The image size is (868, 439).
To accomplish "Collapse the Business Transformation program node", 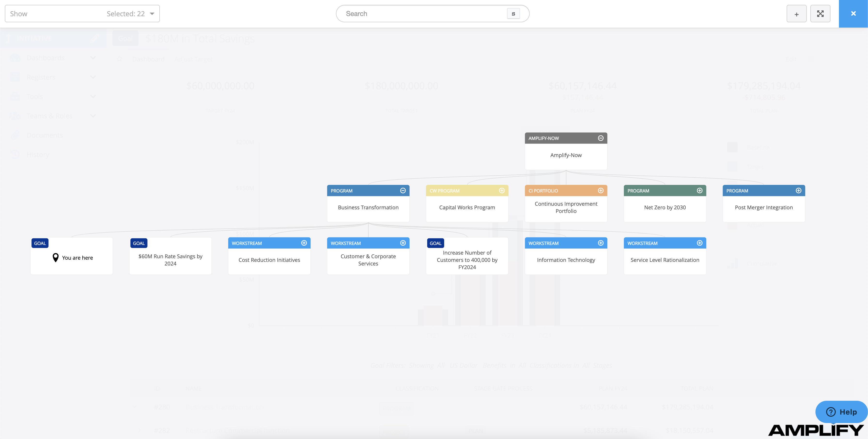I will pos(403,190).
